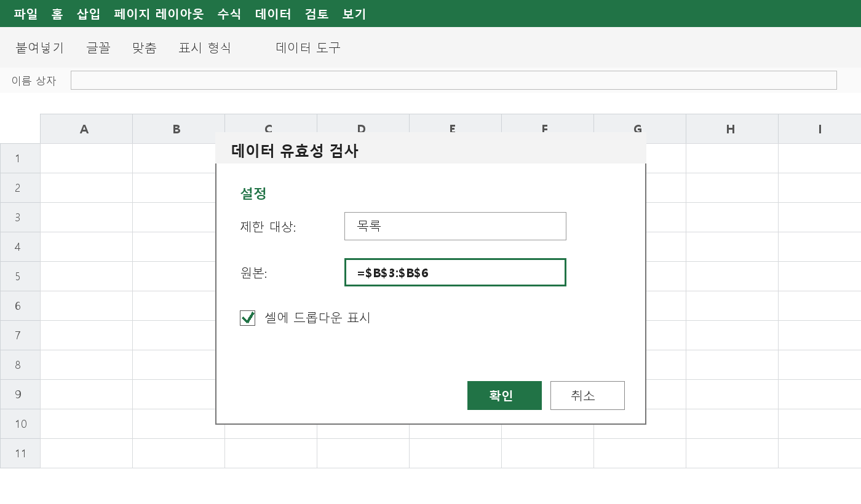The width and height of the screenshot is (861, 504).
Task: Select row 4 header
Action: tap(20, 246)
